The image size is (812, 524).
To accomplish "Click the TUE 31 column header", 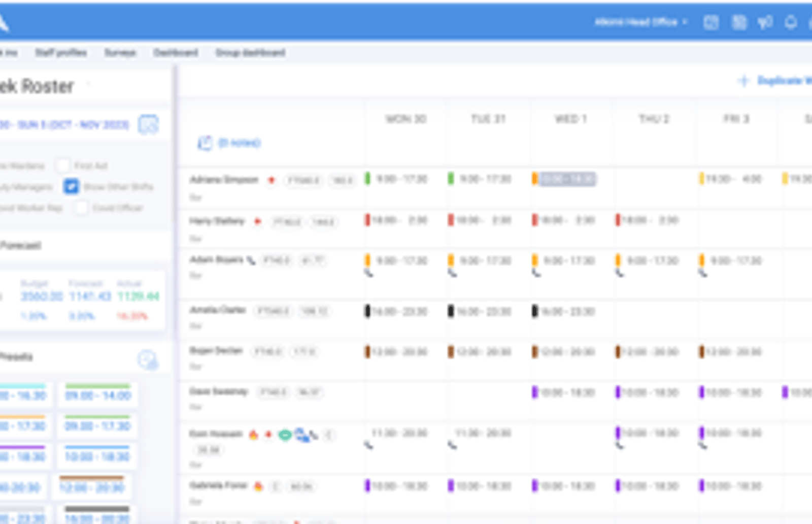I will click(488, 119).
